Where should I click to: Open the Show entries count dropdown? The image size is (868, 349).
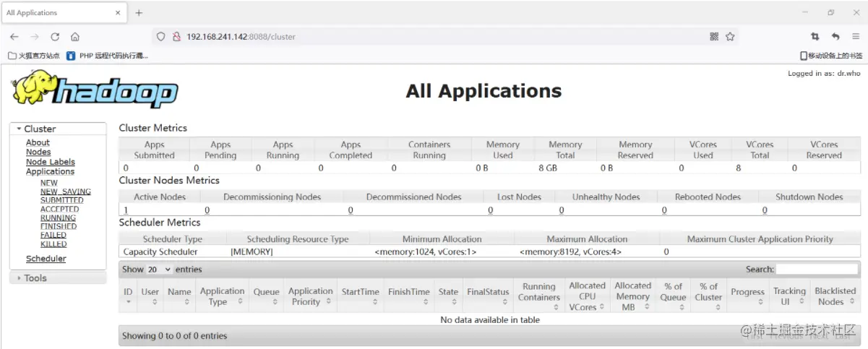(159, 270)
